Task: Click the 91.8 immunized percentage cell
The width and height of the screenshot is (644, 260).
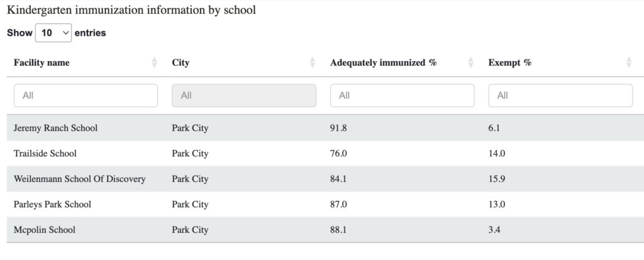Action: 338,128
